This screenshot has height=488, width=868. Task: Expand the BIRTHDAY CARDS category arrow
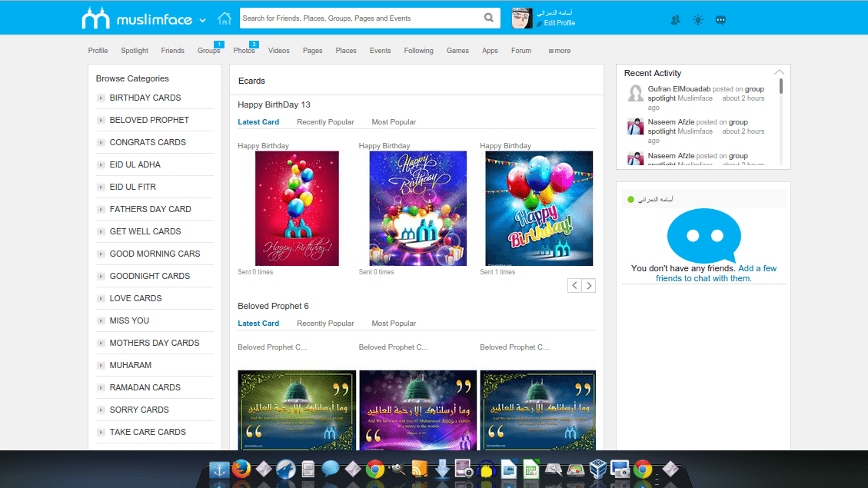[x=101, y=98]
